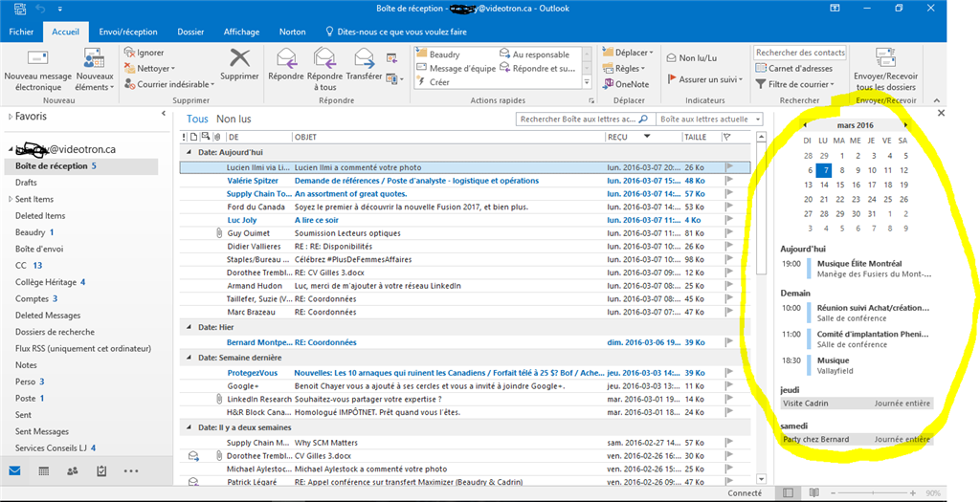Image resolution: width=980 pixels, height=502 pixels.
Task: Expand the quick actions gallery arrow
Action: pyautogui.click(x=587, y=82)
